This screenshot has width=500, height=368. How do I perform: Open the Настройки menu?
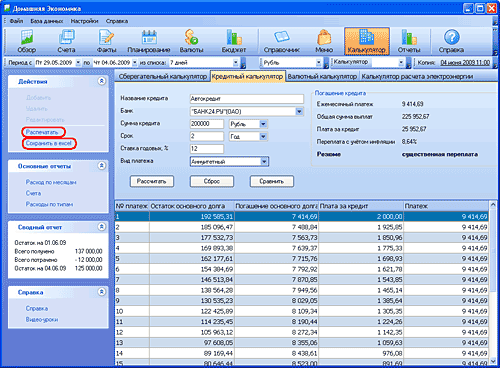pos(84,21)
